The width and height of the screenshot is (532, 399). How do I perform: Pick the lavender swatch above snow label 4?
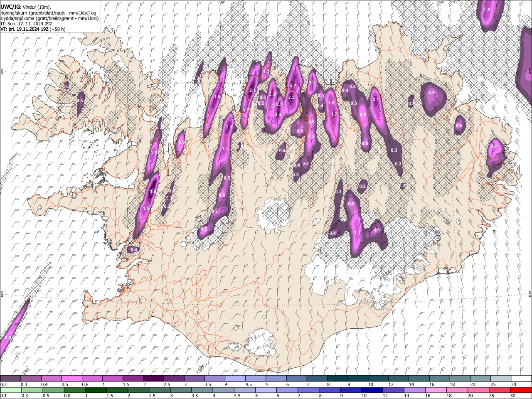pos(235,378)
